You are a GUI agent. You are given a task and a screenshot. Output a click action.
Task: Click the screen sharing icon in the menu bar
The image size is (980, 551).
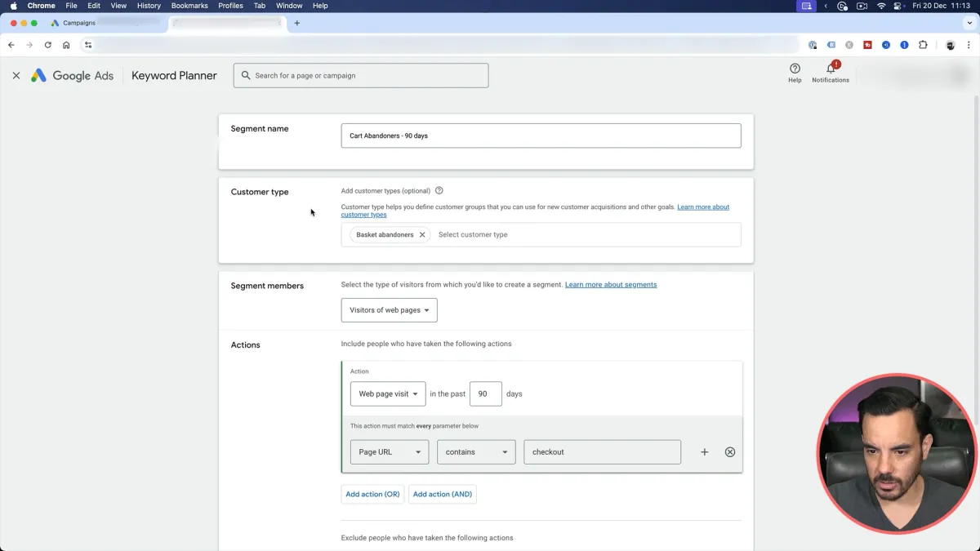click(807, 6)
